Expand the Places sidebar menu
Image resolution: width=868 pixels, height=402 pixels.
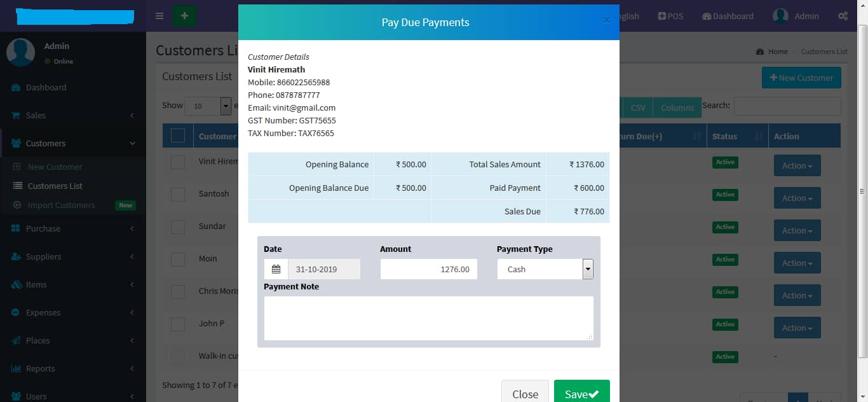click(x=73, y=340)
